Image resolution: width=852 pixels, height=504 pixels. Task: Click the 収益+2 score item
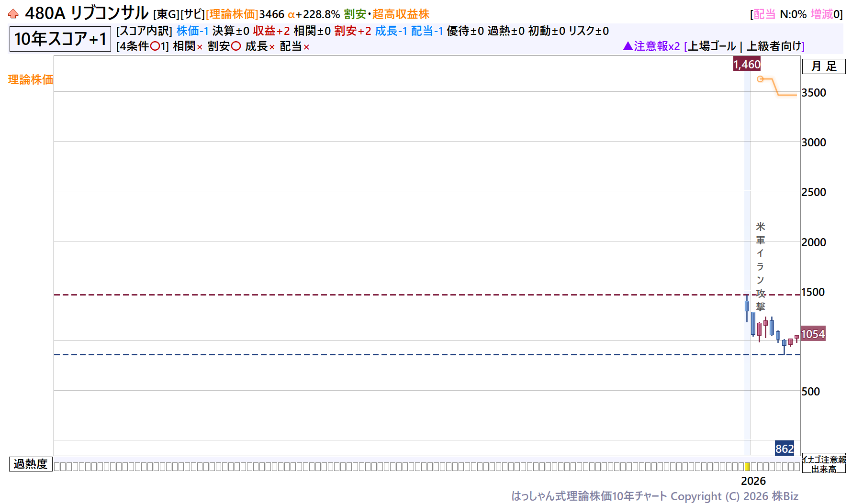click(271, 31)
